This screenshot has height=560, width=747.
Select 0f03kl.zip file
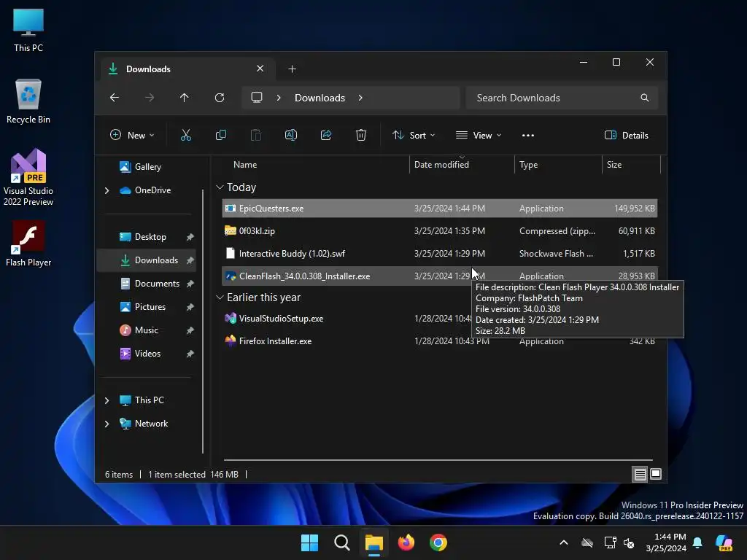point(440,231)
